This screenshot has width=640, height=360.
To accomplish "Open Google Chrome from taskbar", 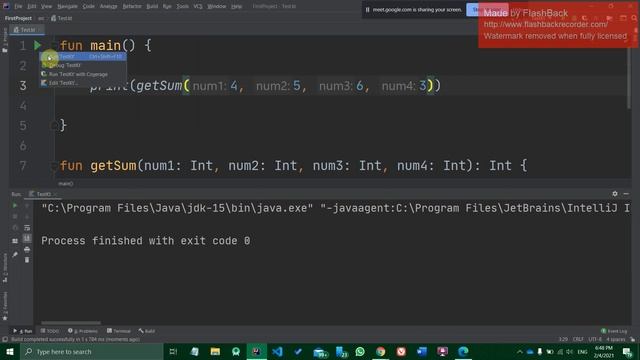I will 380,351.
